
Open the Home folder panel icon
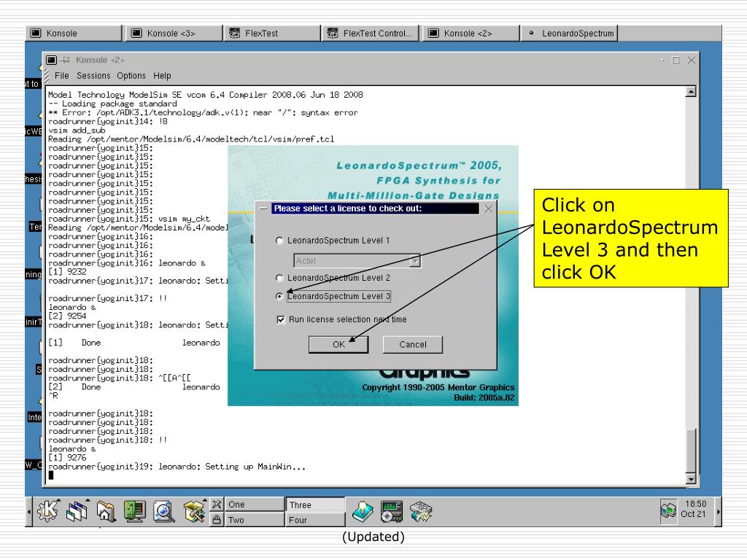[x=106, y=512]
